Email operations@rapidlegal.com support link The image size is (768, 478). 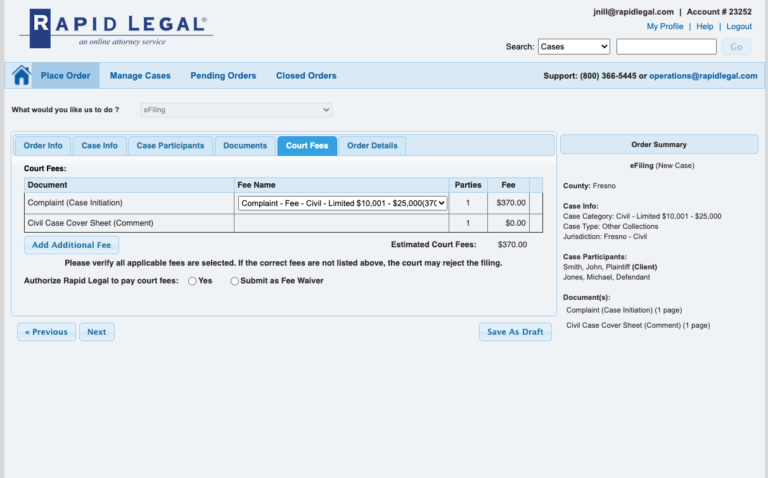703,76
